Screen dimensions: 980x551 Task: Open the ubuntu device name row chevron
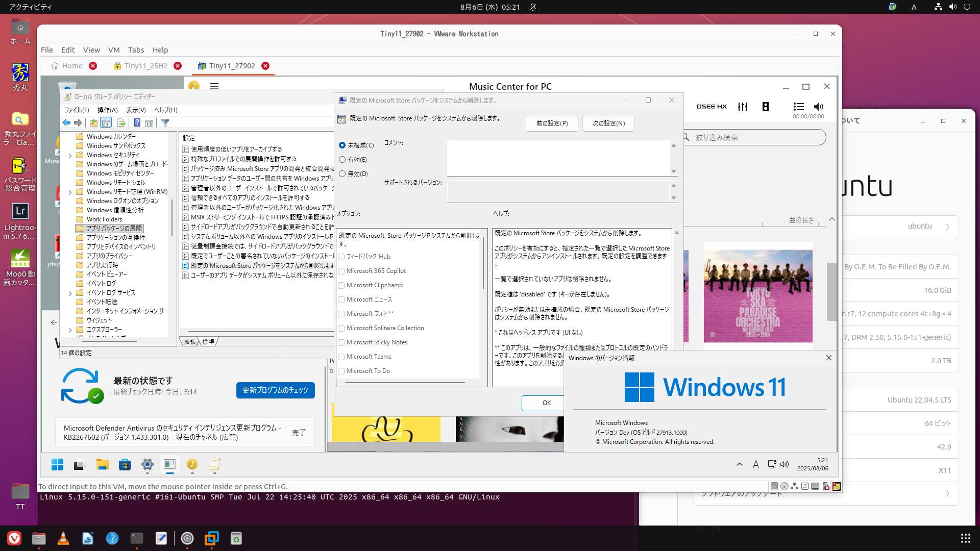(x=947, y=227)
